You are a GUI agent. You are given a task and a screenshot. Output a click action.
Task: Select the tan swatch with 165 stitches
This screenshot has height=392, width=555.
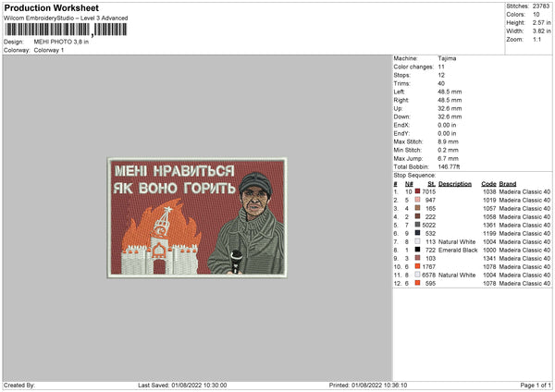pyautogui.click(x=418, y=208)
